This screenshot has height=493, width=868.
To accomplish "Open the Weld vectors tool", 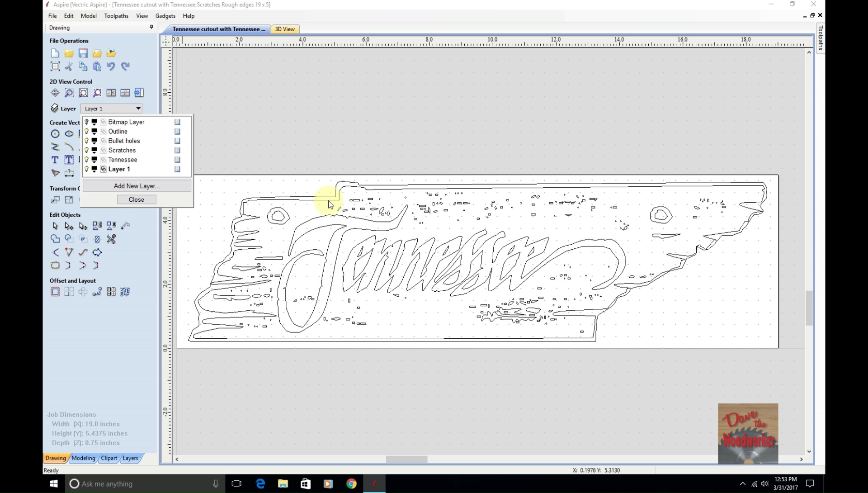I will 55,239.
